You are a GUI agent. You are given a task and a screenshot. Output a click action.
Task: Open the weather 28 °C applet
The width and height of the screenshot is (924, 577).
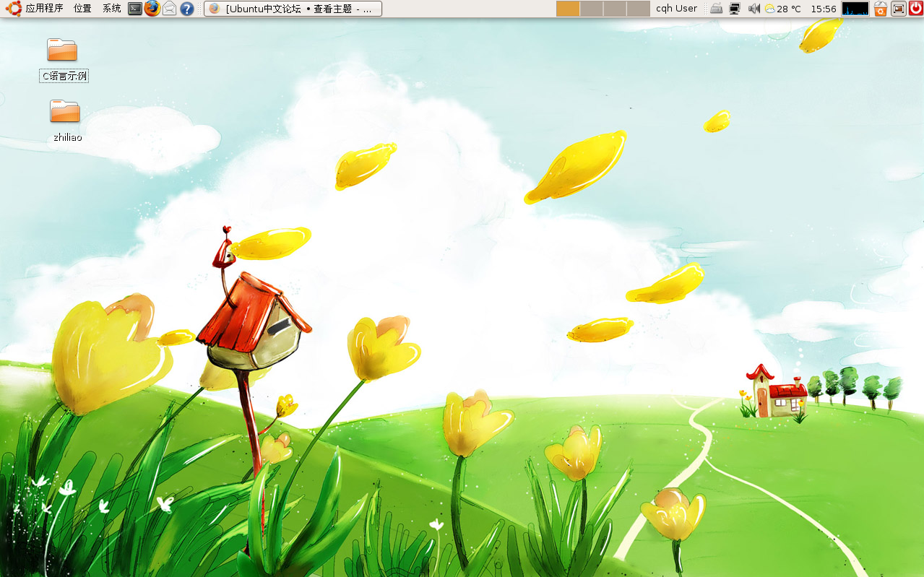[x=782, y=9]
